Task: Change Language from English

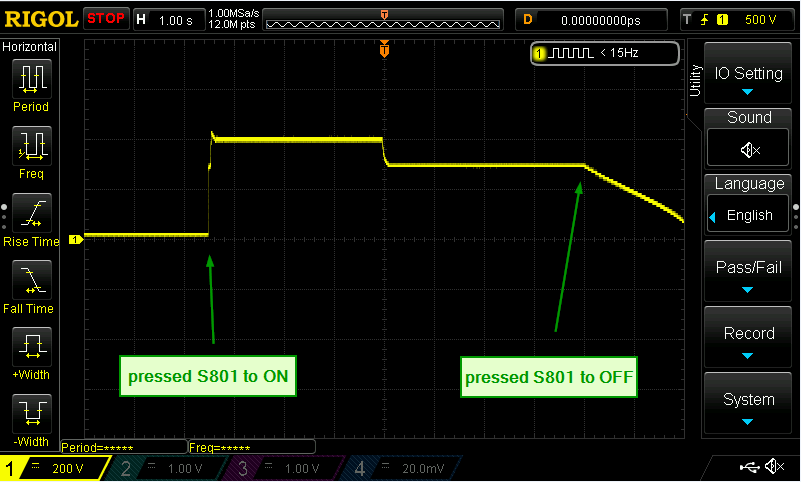Action: [x=748, y=215]
